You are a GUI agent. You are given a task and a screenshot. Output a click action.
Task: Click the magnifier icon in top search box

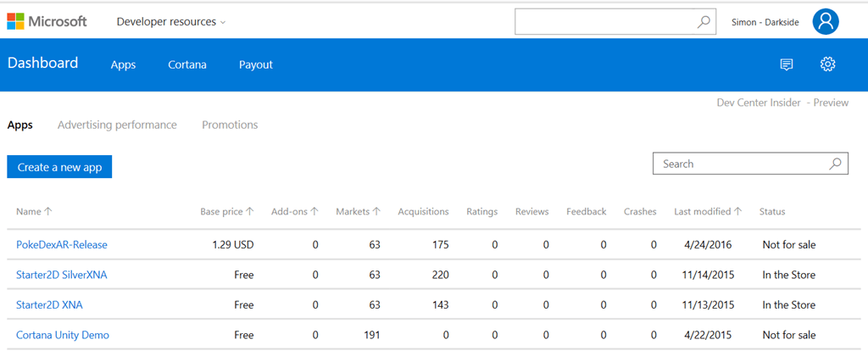[x=704, y=22]
